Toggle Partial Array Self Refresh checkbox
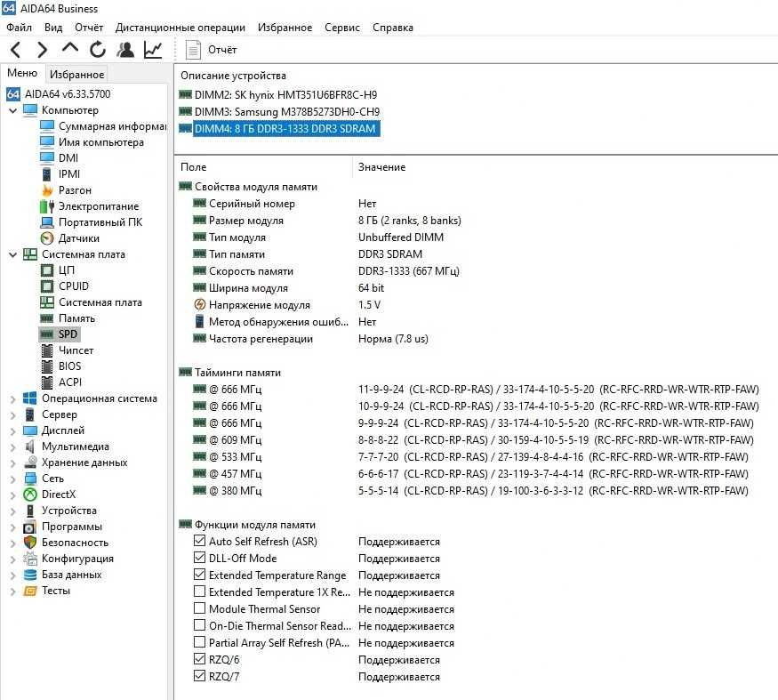 click(x=199, y=642)
